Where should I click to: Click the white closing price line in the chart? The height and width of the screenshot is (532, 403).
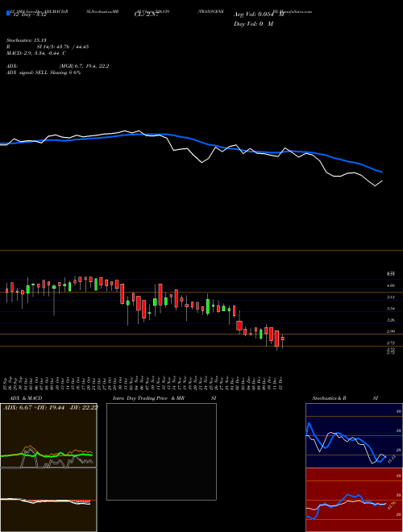tap(190, 152)
